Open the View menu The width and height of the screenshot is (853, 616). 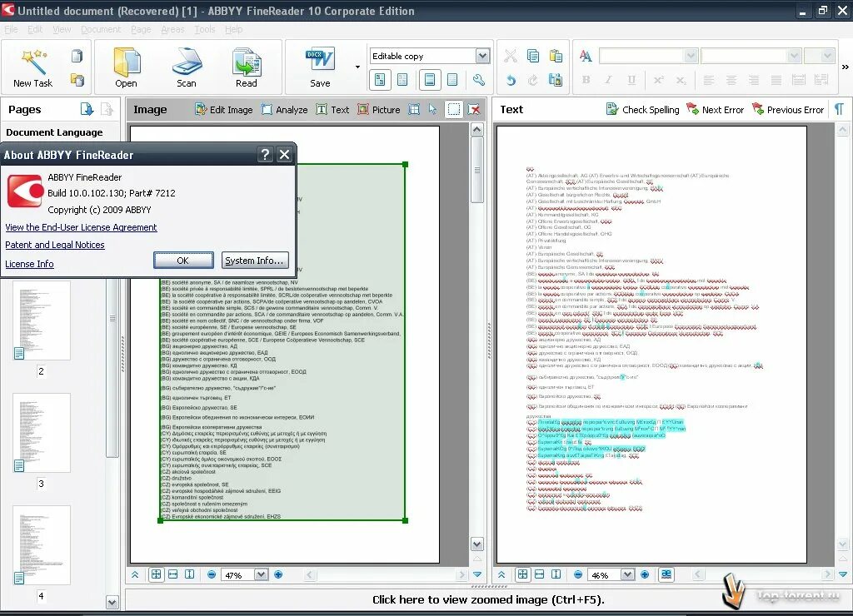(62, 29)
